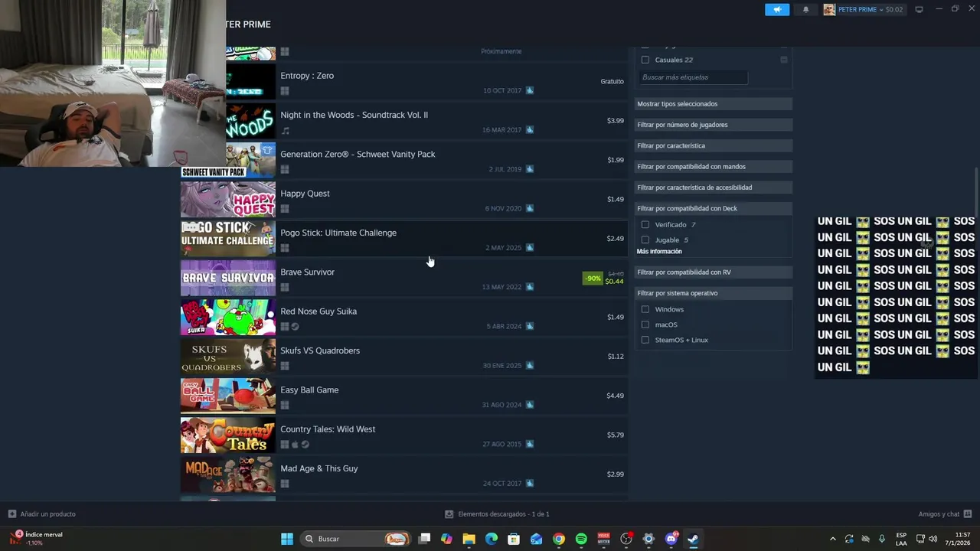Click the Gratuito price on Entropy : Zero
The image size is (980, 551).
[x=612, y=81]
